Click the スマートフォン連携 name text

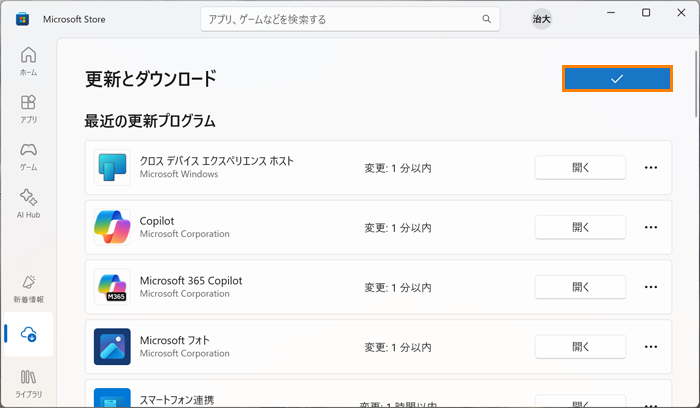coord(177,400)
